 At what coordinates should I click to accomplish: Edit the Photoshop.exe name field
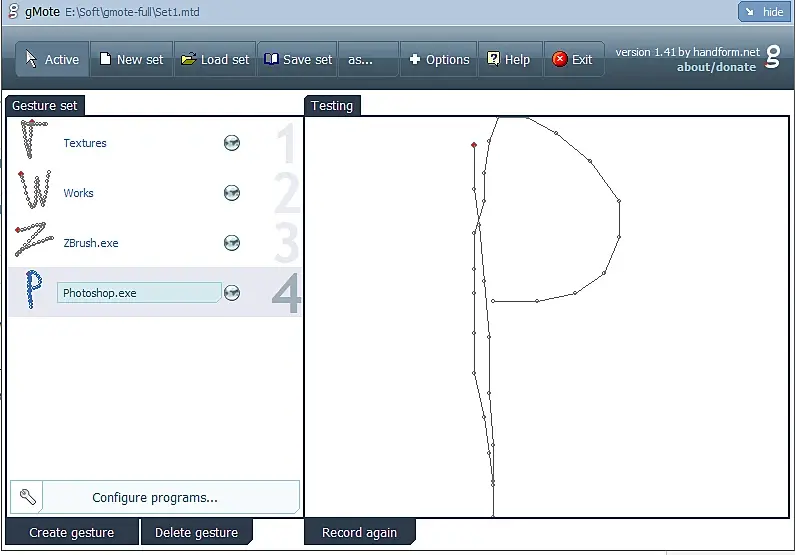click(x=139, y=293)
